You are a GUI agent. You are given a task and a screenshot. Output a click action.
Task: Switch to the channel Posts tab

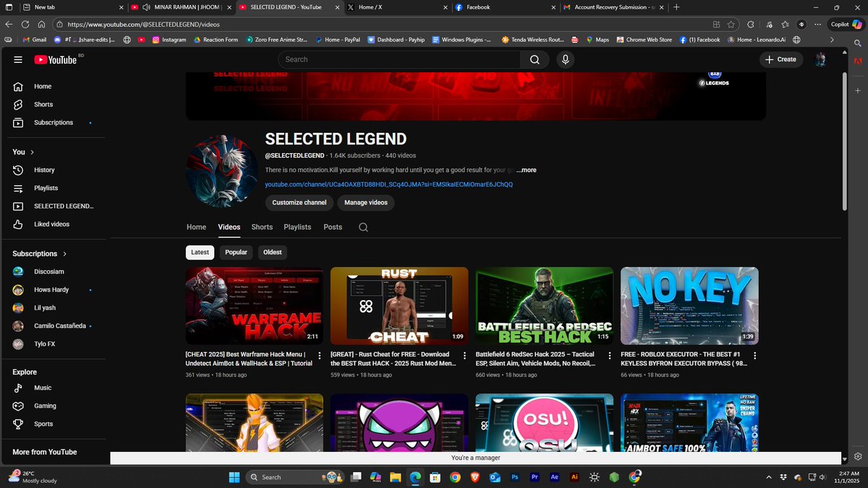[333, 227]
